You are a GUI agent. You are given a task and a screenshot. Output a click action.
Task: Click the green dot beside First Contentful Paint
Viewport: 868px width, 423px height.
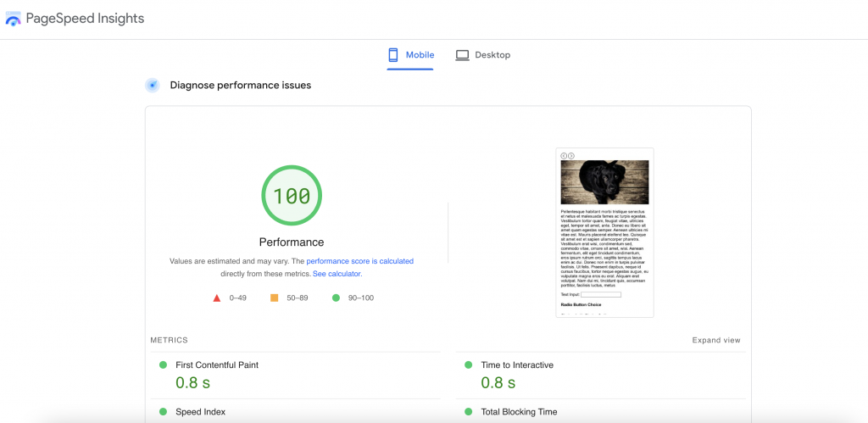(x=163, y=365)
